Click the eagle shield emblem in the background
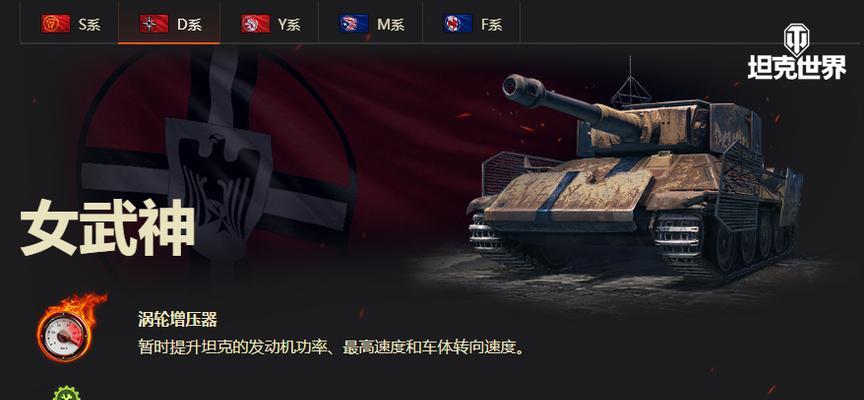 pos(220,188)
